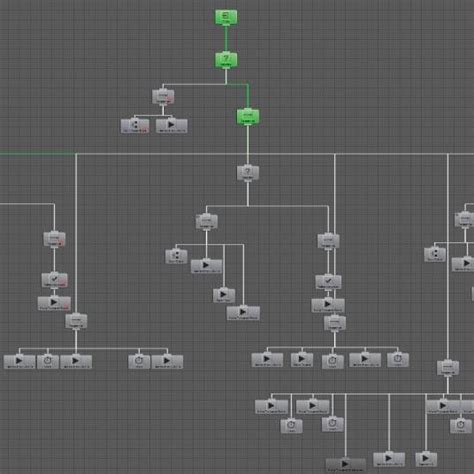
Task: Select the red-tinted dotted parallel node near top
Action: [x=135, y=126]
